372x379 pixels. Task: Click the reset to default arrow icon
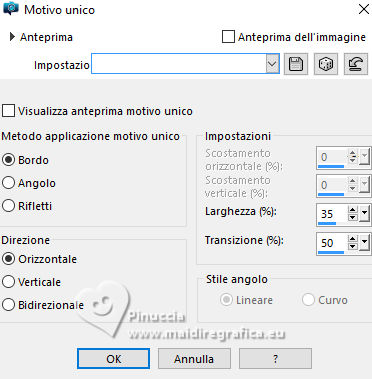pyautogui.click(x=356, y=64)
